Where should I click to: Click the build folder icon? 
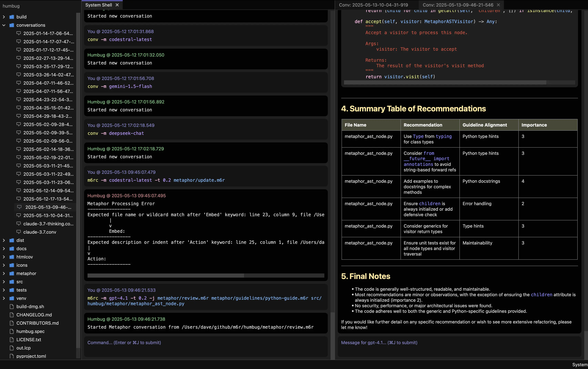(12, 17)
